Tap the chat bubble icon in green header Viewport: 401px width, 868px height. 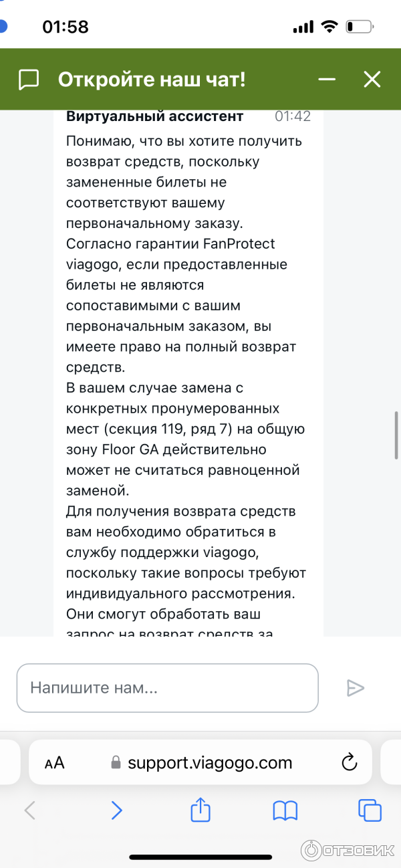(x=27, y=79)
